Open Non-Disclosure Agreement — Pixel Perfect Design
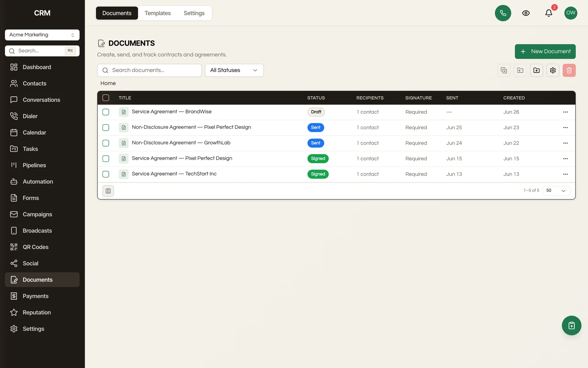The height and width of the screenshot is (368, 588). point(191,127)
